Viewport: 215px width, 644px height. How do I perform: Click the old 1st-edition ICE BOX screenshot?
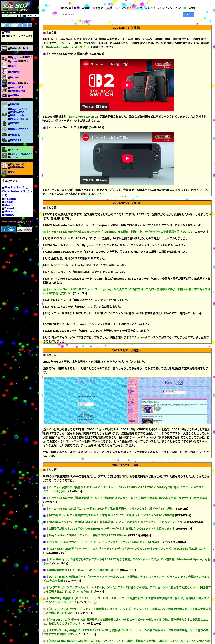click(85, 401)
